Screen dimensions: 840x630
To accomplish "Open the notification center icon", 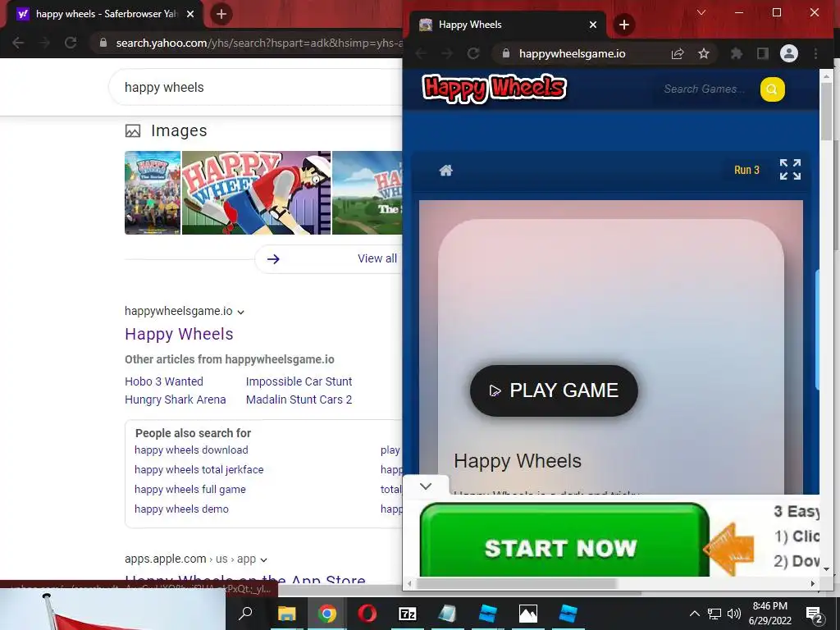I will [x=814, y=614].
